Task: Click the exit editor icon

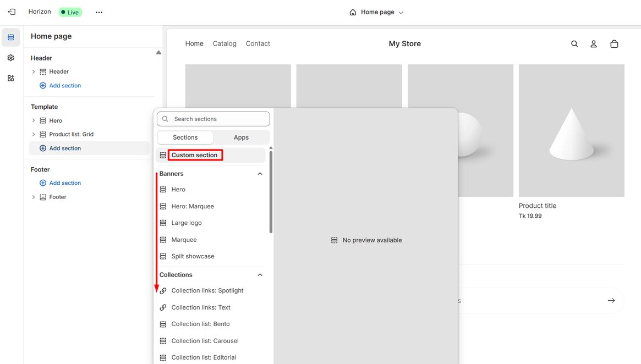Action: (x=12, y=12)
